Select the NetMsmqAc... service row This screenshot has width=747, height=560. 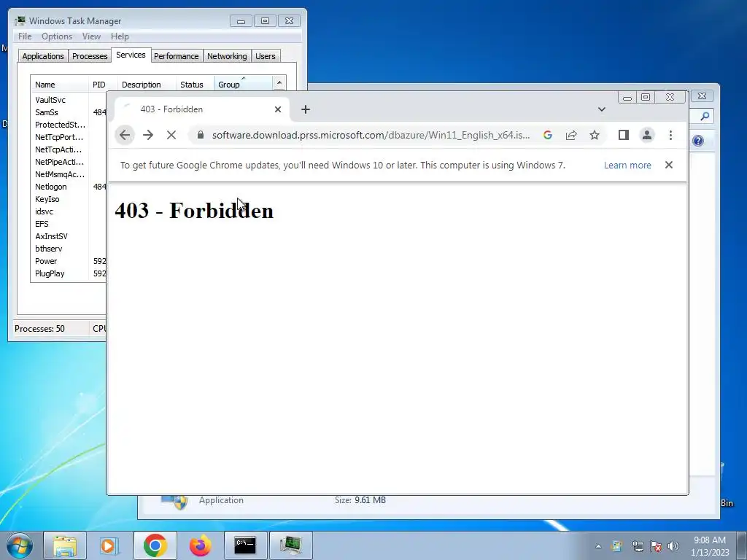click(x=60, y=174)
